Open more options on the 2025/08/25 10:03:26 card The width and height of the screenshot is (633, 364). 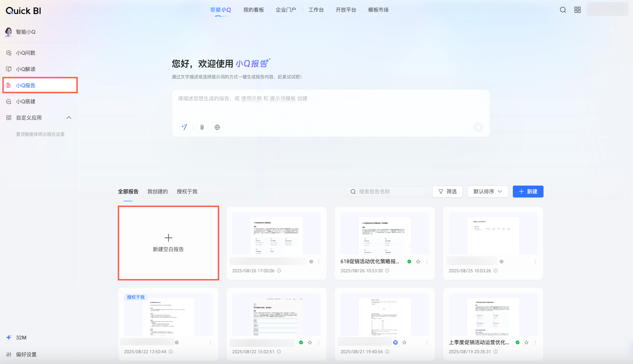[535, 262]
